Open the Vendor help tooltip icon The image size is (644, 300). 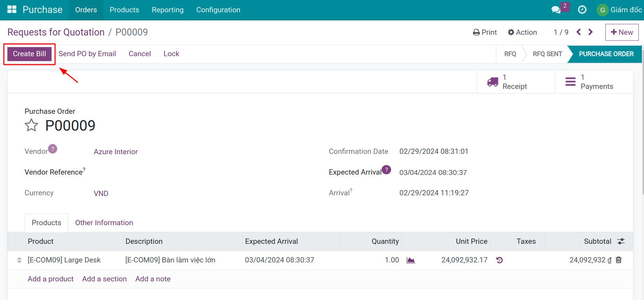click(53, 149)
